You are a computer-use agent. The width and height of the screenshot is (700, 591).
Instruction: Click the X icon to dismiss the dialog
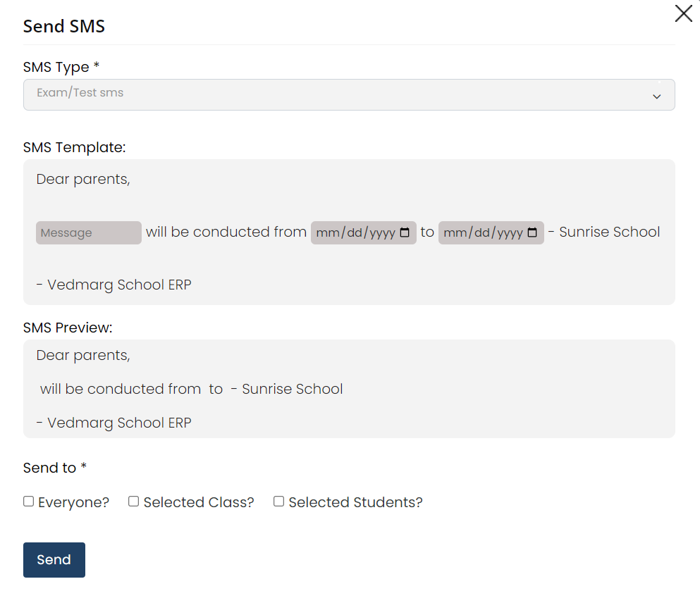coord(683,13)
